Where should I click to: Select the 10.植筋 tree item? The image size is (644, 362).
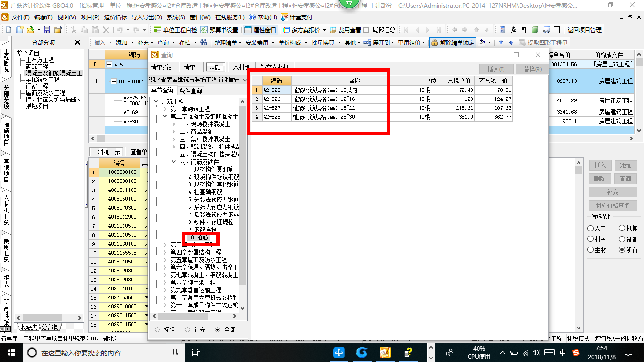198,238
